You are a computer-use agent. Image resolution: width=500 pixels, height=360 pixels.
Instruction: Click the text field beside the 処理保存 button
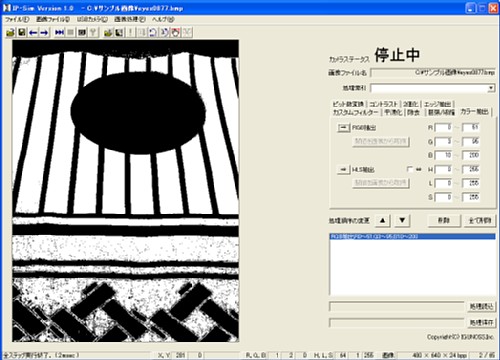coord(397,323)
